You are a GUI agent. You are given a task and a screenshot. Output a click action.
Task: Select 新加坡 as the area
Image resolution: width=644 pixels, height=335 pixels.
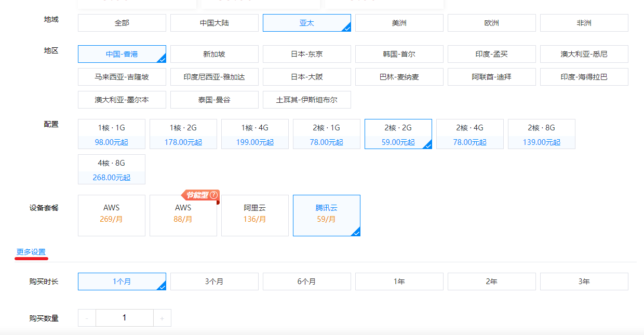click(214, 54)
